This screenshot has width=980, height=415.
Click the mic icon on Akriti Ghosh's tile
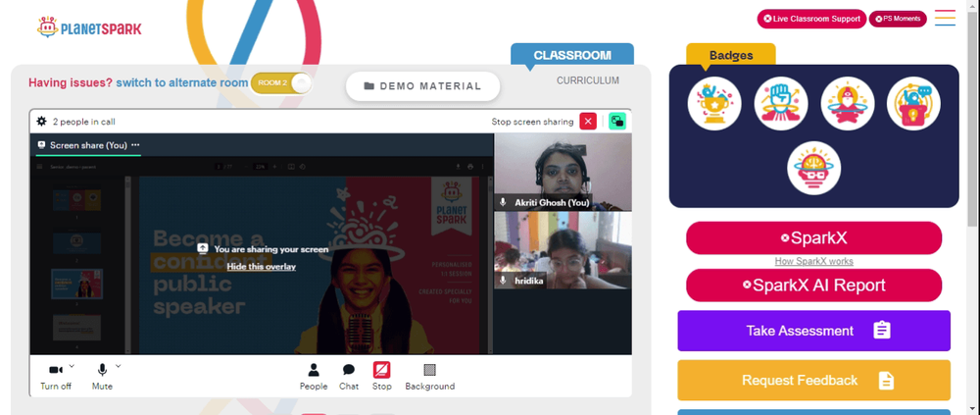point(503,202)
